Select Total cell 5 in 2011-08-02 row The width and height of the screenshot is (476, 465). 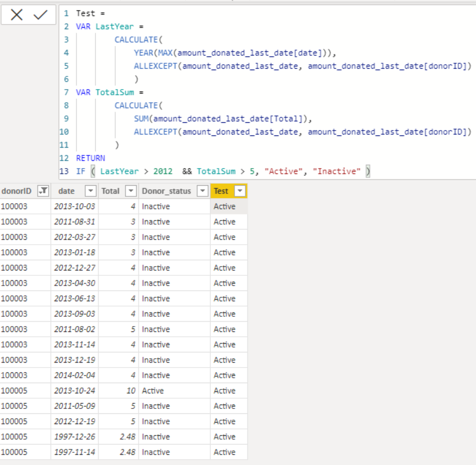(119, 329)
